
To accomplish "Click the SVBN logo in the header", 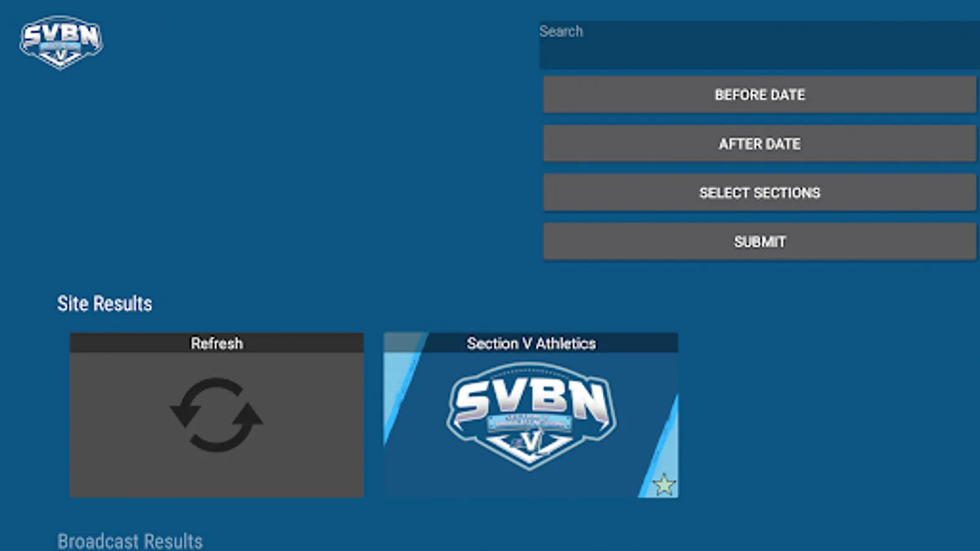I will point(61,42).
